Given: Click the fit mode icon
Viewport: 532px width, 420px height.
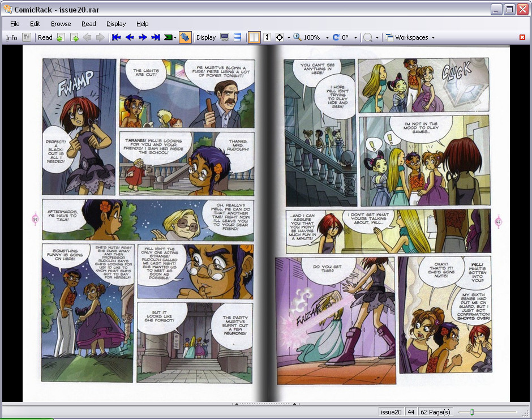Looking at the screenshot, I should pyautogui.click(x=280, y=37).
